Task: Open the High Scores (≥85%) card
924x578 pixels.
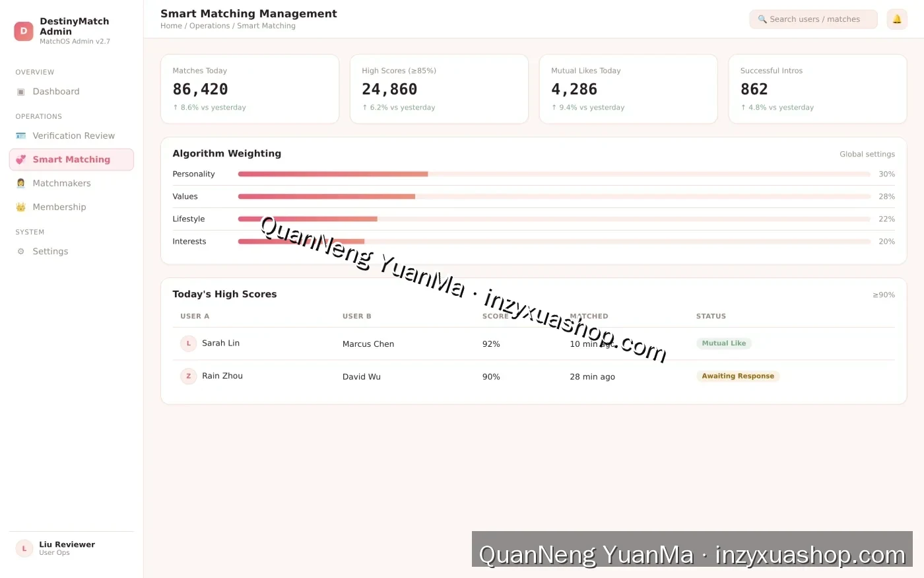Action: (439, 89)
